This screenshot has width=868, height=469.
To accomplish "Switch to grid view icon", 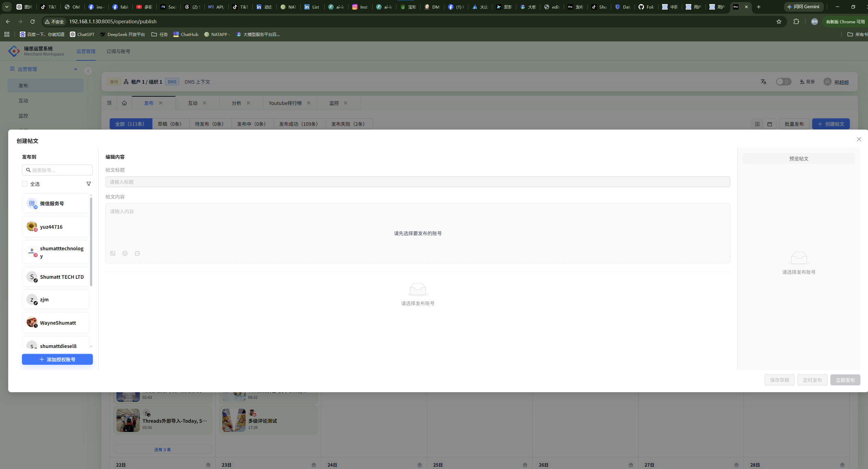I will 757,124.
